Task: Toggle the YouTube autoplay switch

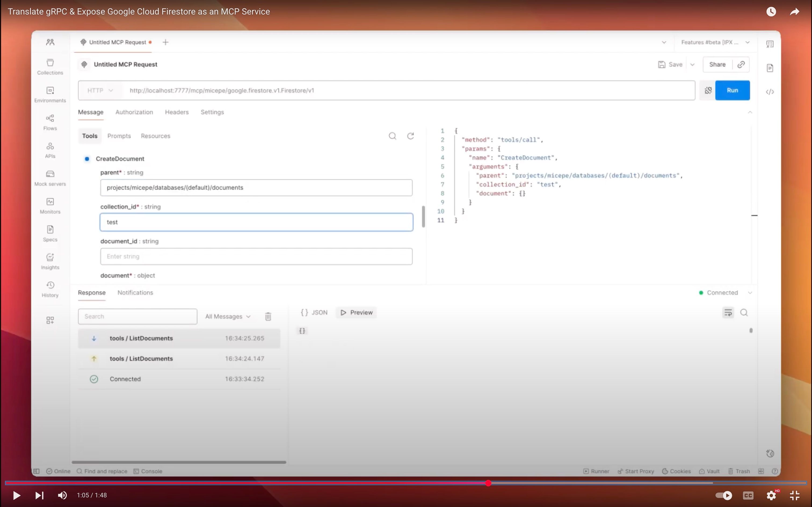Action: [x=723, y=495]
